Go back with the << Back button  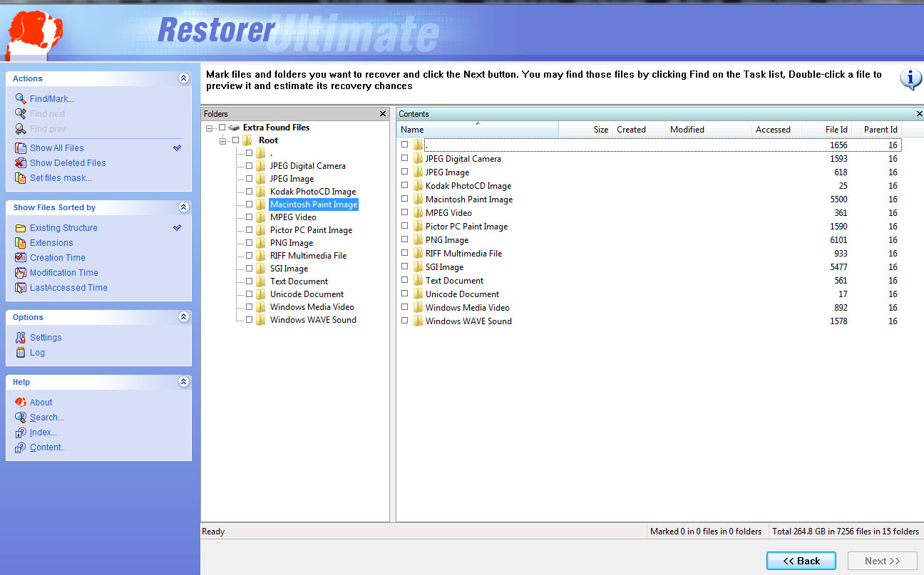[x=801, y=561]
